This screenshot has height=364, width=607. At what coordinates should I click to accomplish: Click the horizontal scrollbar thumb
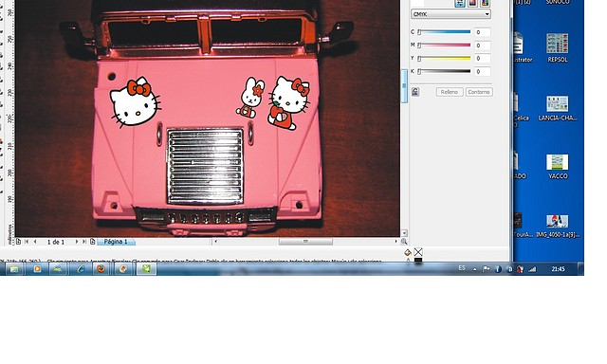click(305, 242)
